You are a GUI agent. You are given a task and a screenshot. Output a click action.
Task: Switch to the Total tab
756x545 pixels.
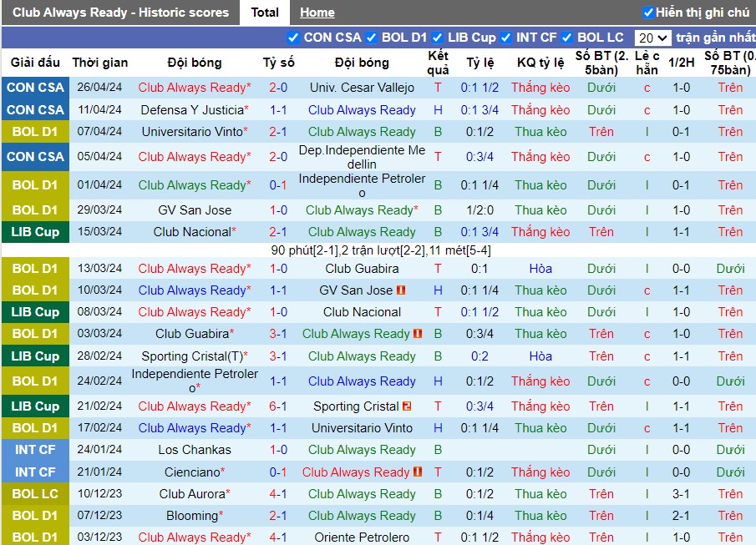tap(265, 13)
